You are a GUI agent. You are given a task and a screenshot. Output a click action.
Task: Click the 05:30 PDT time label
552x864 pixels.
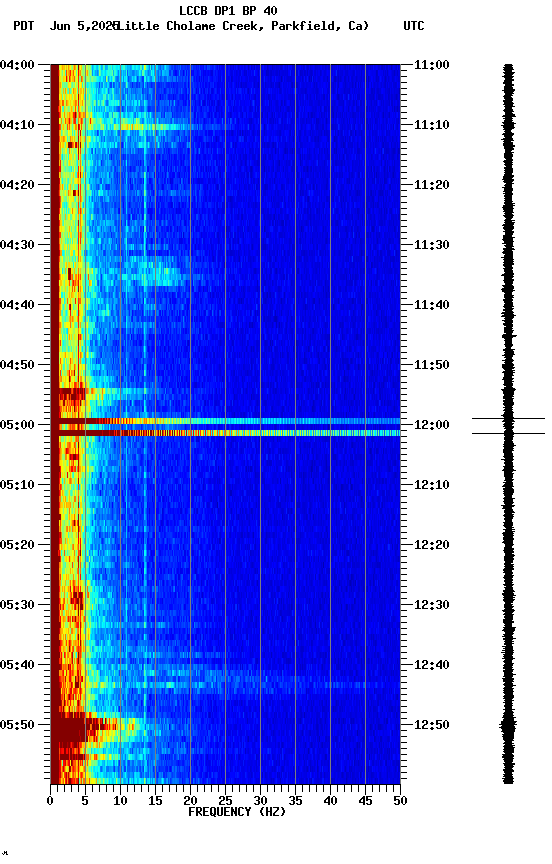[17, 606]
